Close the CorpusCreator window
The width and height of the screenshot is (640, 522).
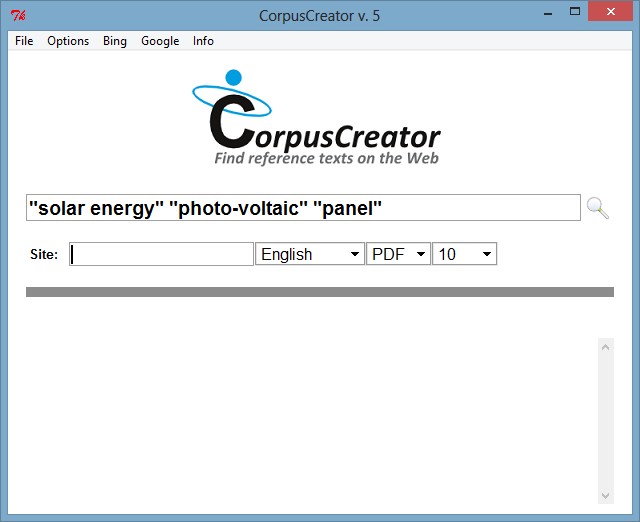pyautogui.click(x=611, y=11)
